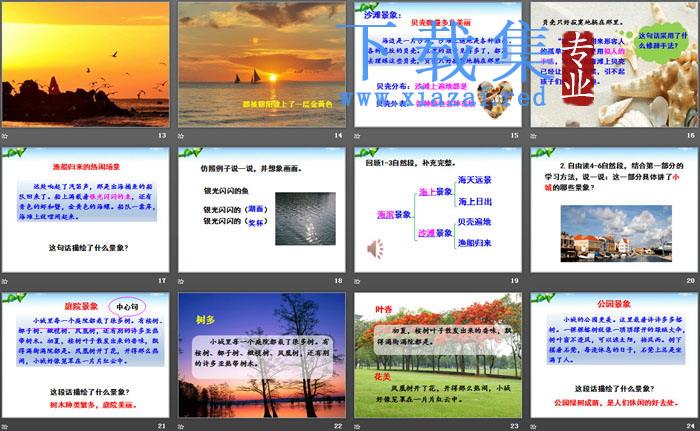Click animation star icon under slide 14
This screenshot has height=431, width=700.
tap(181, 136)
